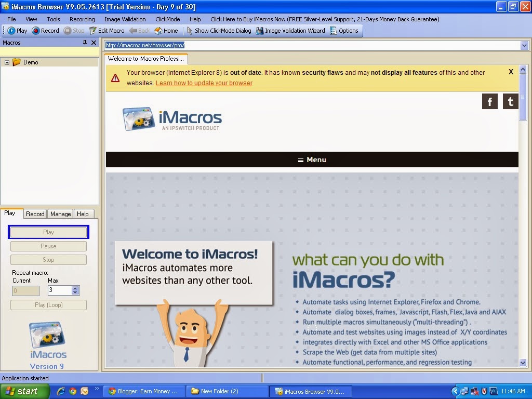The image size is (532, 399).
Task: Open the Help menu
Action: tap(195, 19)
